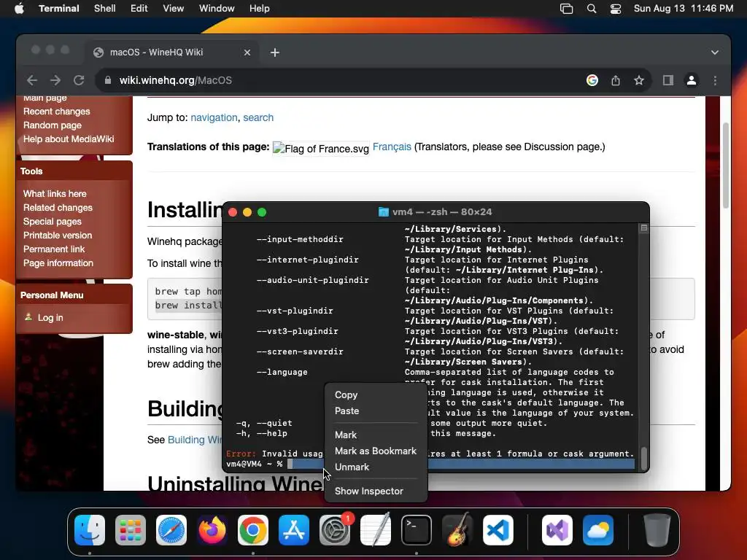The image size is (747, 560).
Task: Open a new Chrome tab
Action: 275,52
